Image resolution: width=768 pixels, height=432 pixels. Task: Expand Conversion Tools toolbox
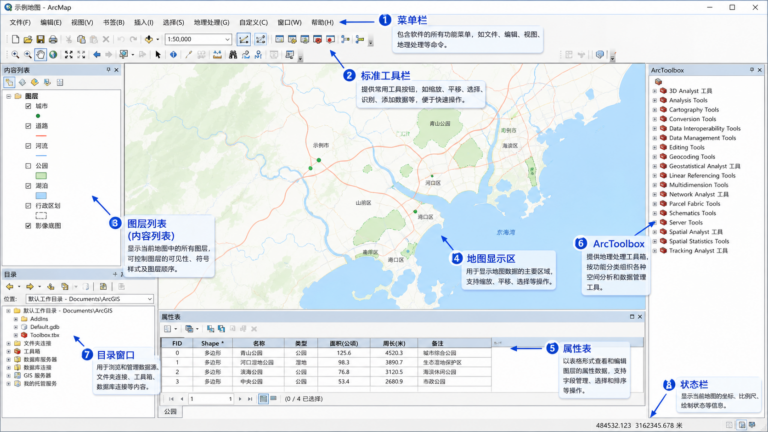point(655,119)
